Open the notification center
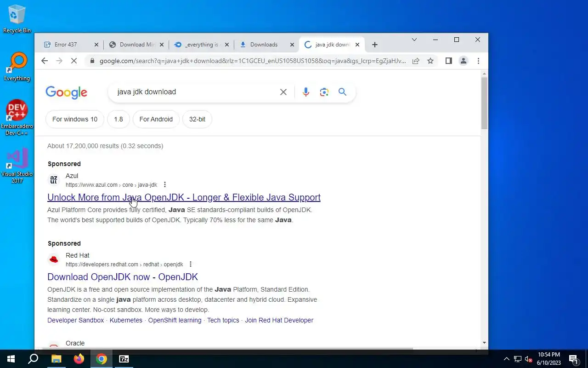 coord(574,359)
